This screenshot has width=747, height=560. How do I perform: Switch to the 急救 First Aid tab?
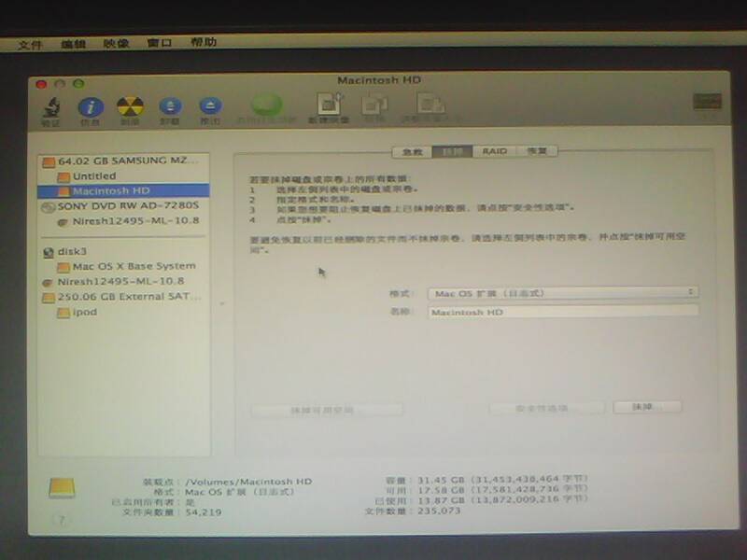point(412,150)
